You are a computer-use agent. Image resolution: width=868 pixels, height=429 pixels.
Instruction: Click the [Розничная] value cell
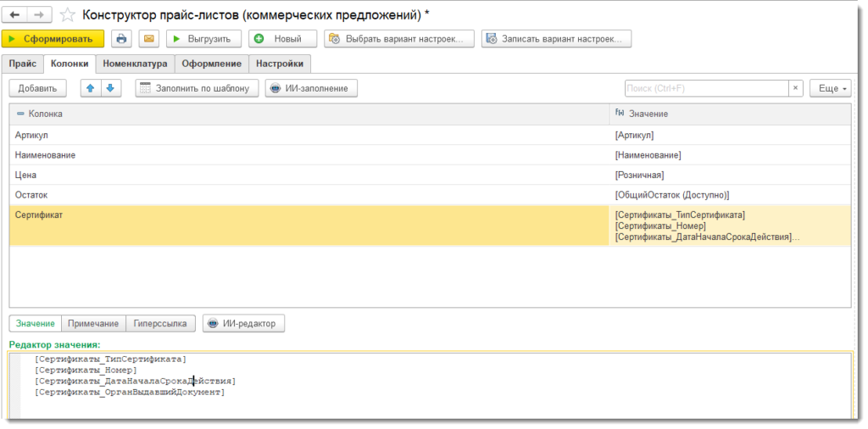pos(730,175)
